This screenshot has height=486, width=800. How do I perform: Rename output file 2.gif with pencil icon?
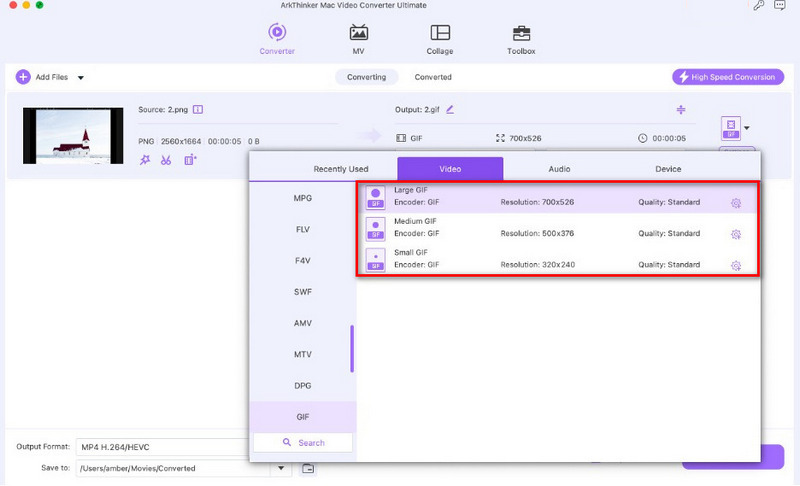click(x=450, y=109)
